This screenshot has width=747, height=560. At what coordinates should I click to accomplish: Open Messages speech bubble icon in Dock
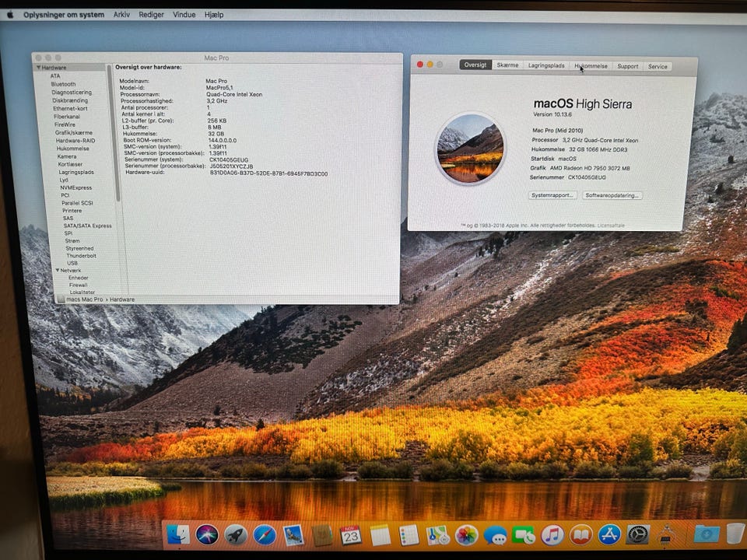coord(495,536)
